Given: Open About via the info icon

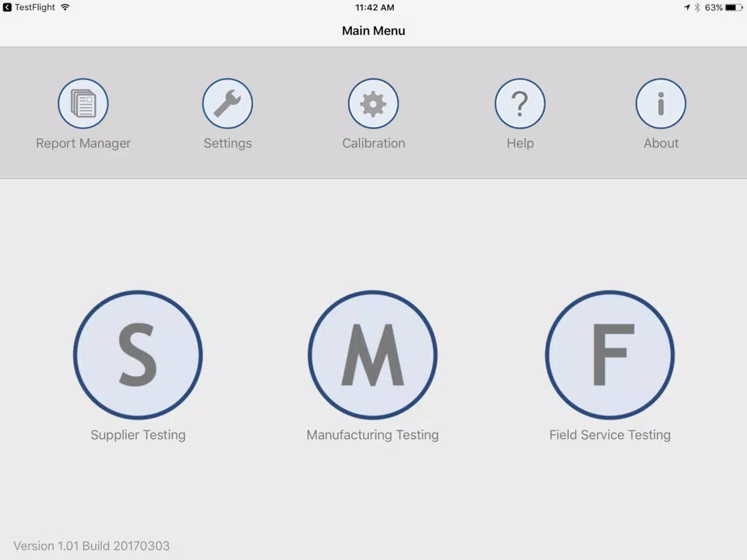Looking at the screenshot, I should coord(661,103).
